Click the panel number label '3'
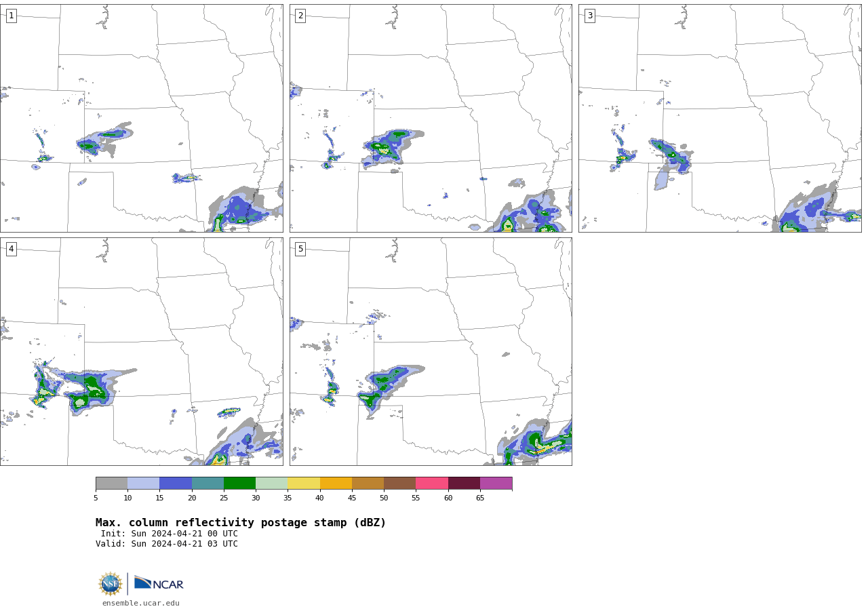868x611 pixels. [589, 16]
